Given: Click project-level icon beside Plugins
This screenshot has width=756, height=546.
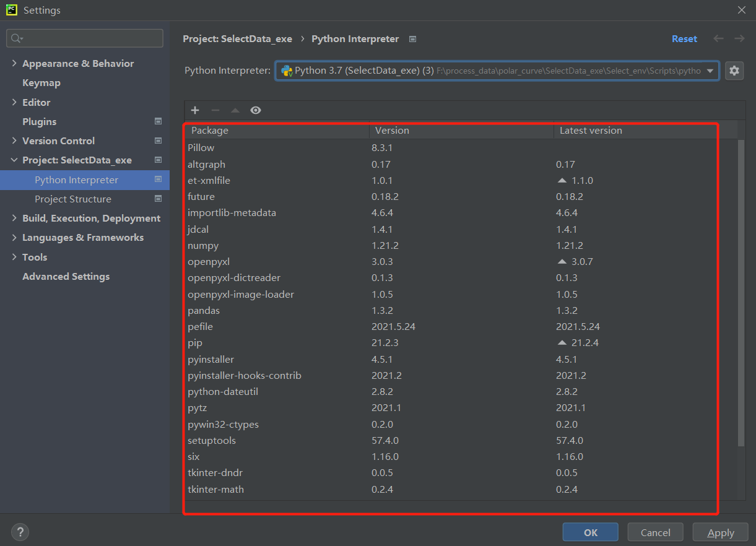Looking at the screenshot, I should pyautogui.click(x=158, y=121).
